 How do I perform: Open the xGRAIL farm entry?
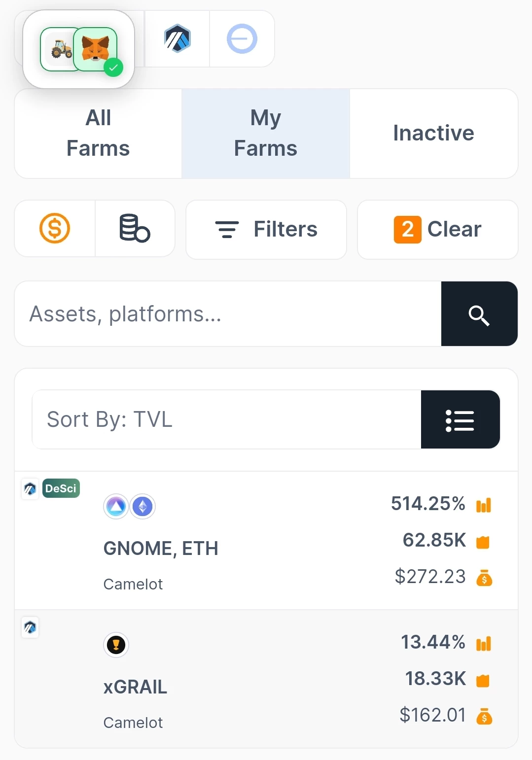coord(266,679)
